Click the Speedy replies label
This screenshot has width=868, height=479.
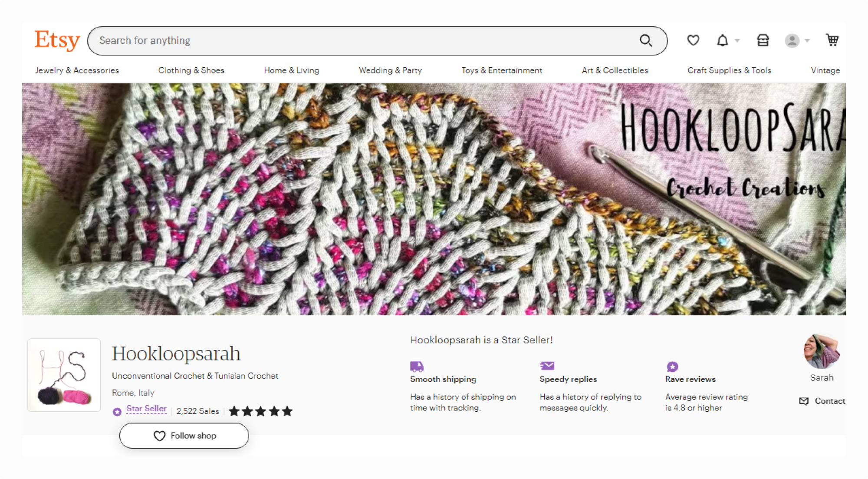[568, 379]
